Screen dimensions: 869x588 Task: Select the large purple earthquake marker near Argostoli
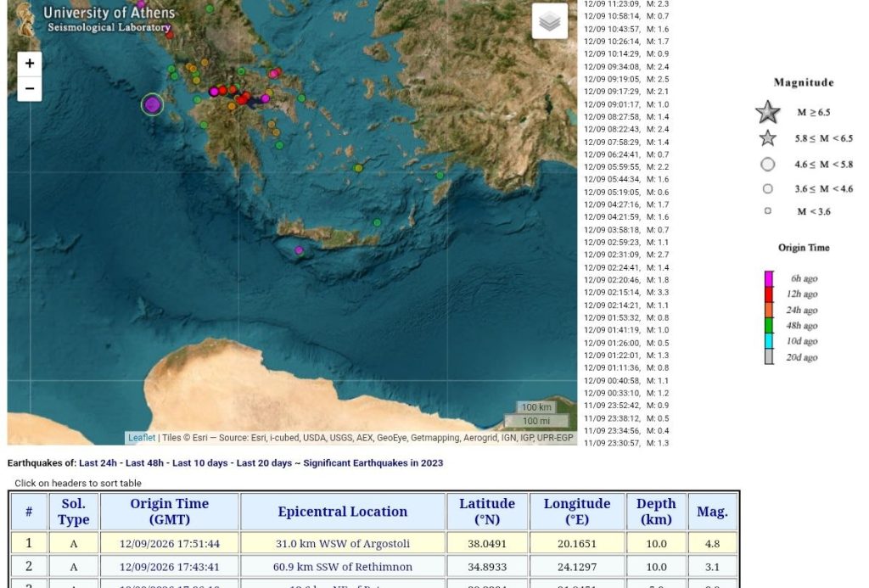[153, 104]
